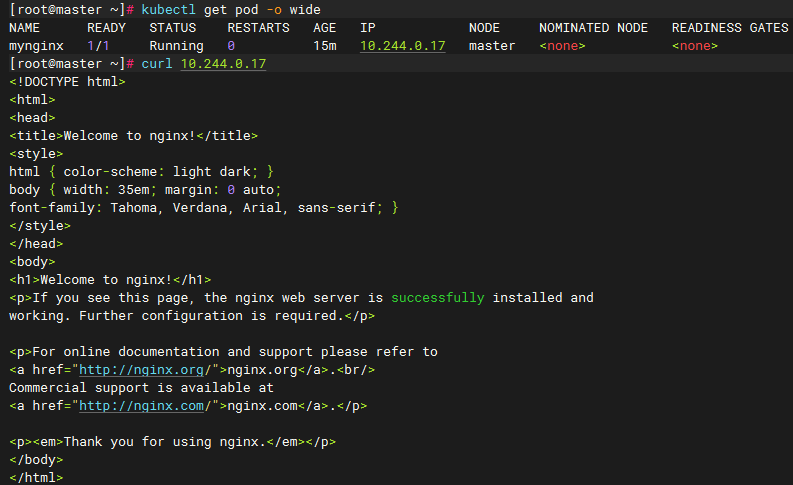Click the NOMINATED NODE column header
Image resolution: width=793 pixels, height=485 pixels.
(x=593, y=28)
